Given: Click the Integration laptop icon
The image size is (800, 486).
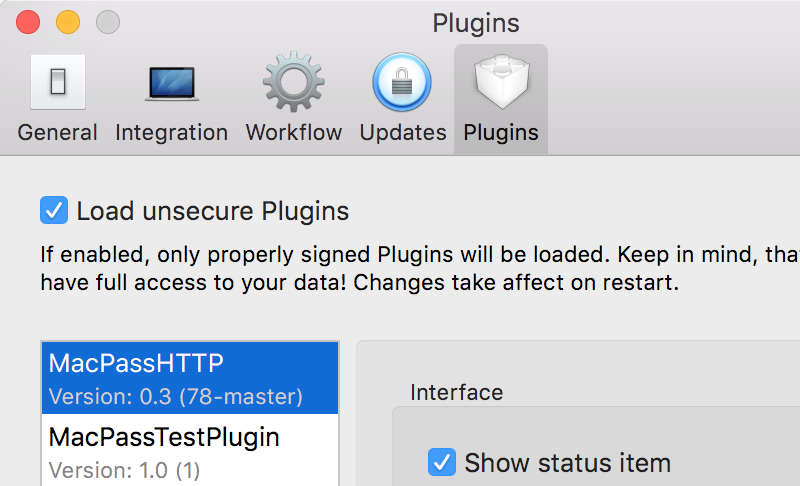Looking at the screenshot, I should click(x=171, y=83).
